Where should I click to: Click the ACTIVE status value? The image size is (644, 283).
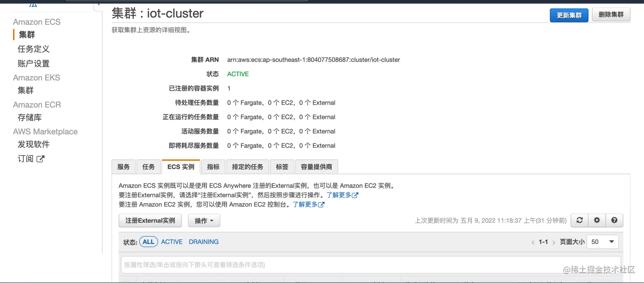coord(238,74)
